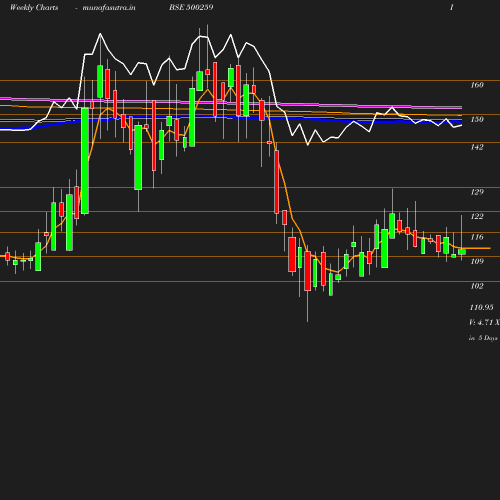The width and height of the screenshot is (500, 500).
Task: Click the 'Weekly Charts' title text
Action: (34, 7)
